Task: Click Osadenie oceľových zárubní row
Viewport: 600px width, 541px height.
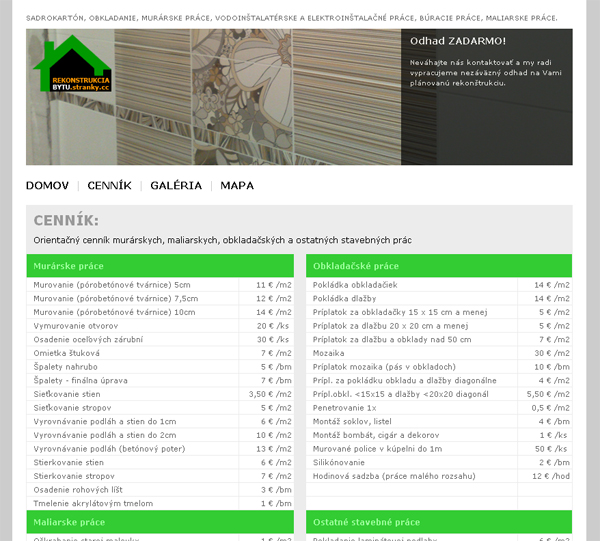Action: (160, 340)
